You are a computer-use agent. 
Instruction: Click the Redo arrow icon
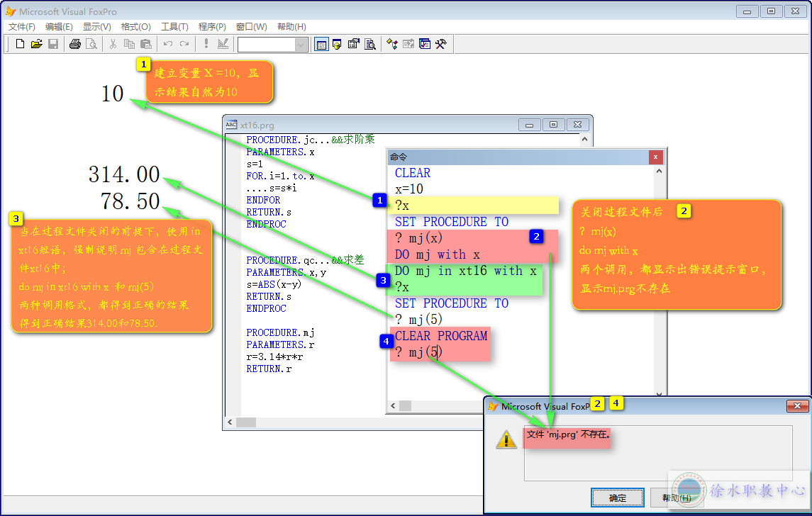click(x=184, y=44)
